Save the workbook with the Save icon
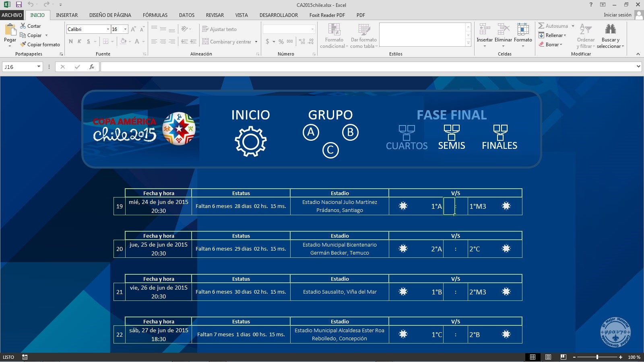 pyautogui.click(x=19, y=4)
